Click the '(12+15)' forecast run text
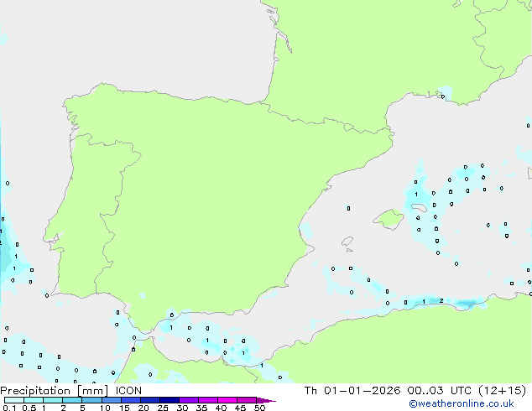Viewport: 532px width, 411px height. point(502,391)
